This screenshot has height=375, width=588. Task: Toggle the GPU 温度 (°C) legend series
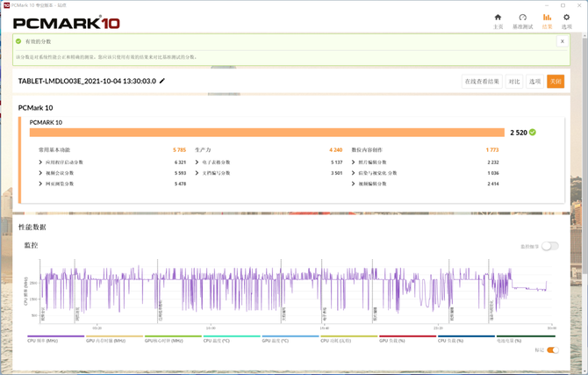[290, 339]
